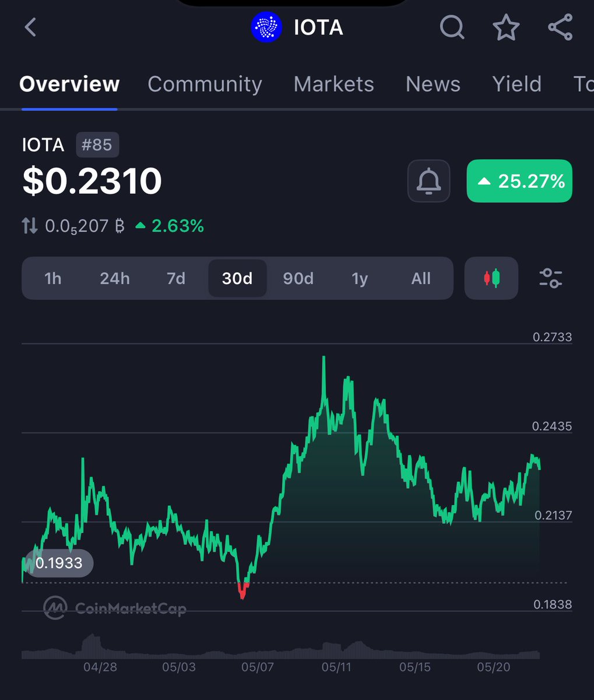
Task: Tap the 0.1838 axis label
Action: pyautogui.click(x=553, y=604)
